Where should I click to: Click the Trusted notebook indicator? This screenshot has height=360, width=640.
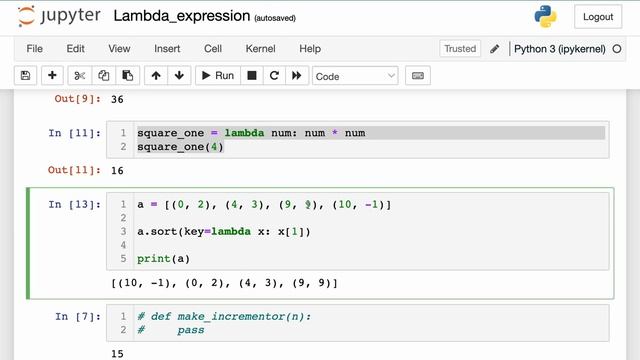460,49
